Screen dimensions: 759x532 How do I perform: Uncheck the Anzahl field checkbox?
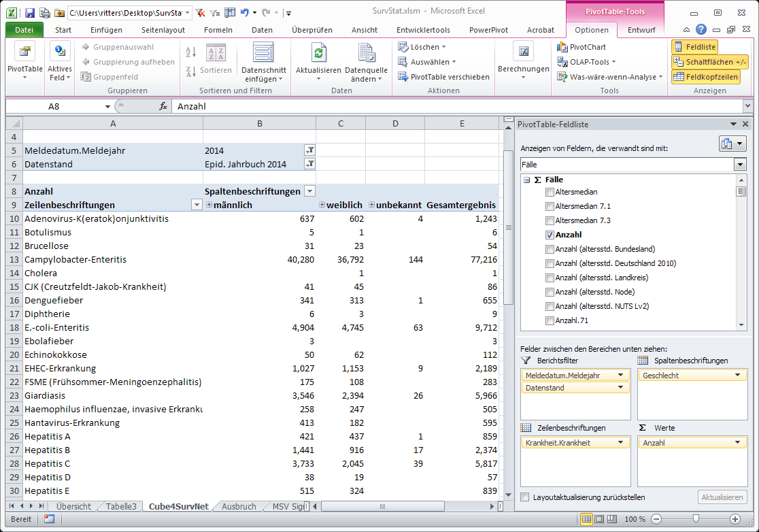coord(550,235)
